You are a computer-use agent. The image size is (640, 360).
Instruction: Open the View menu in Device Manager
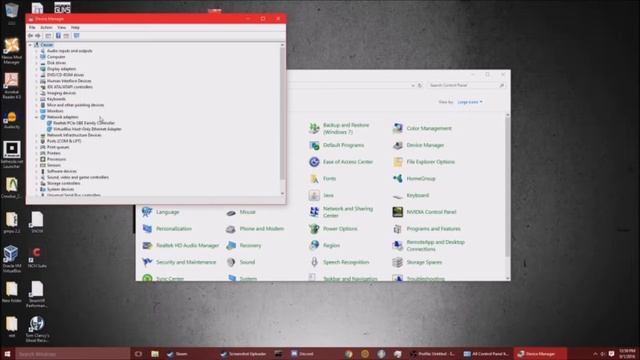point(62,27)
